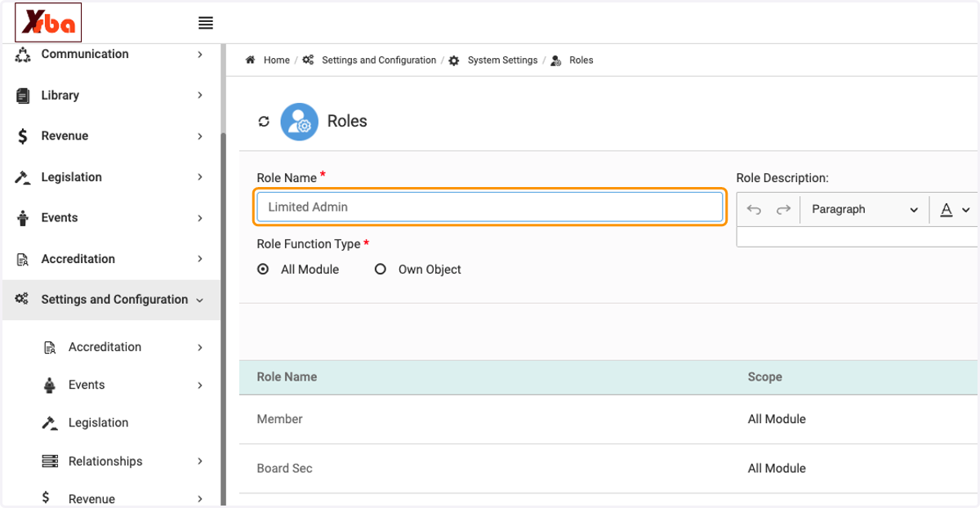
Task: Select the All Module radio option
Action: (x=263, y=270)
